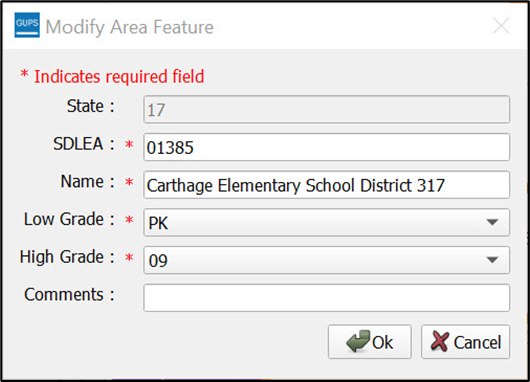Click the disabled State field showing 17

click(x=327, y=110)
